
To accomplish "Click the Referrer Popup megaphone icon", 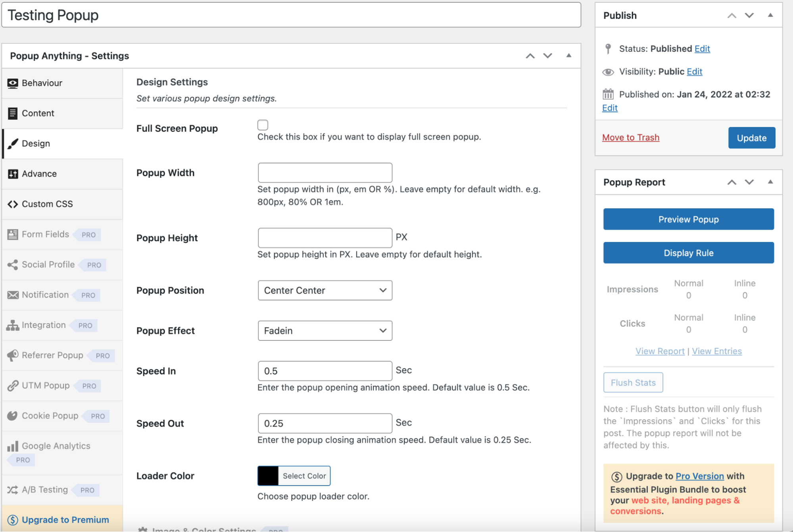I will point(13,355).
